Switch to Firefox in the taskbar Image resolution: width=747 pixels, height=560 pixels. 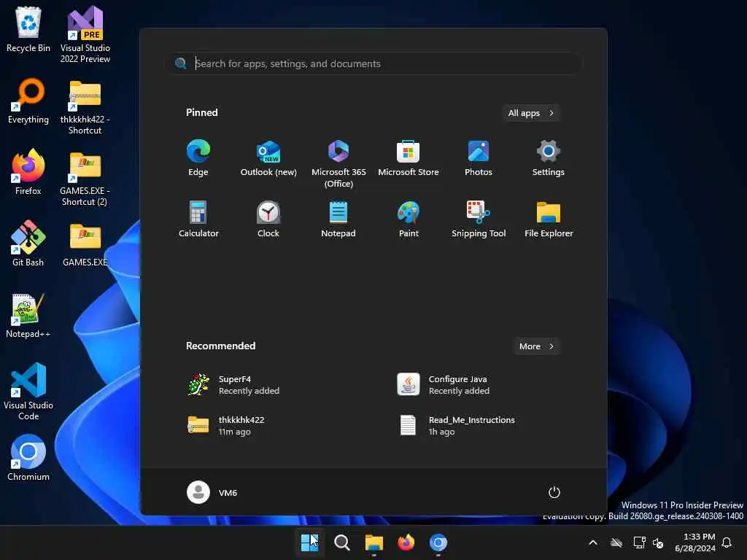coord(406,542)
